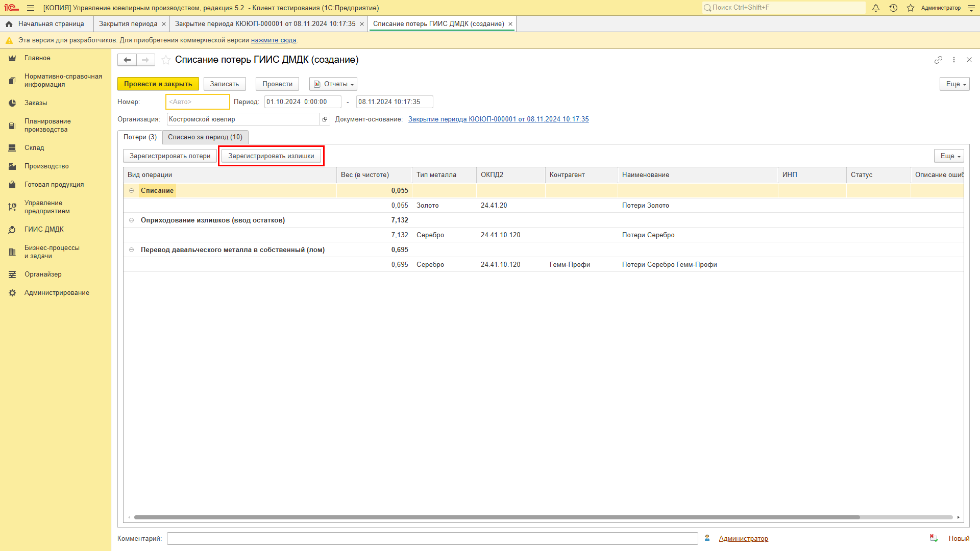
Task: Click the нажмите сюда link
Action: pos(274,40)
